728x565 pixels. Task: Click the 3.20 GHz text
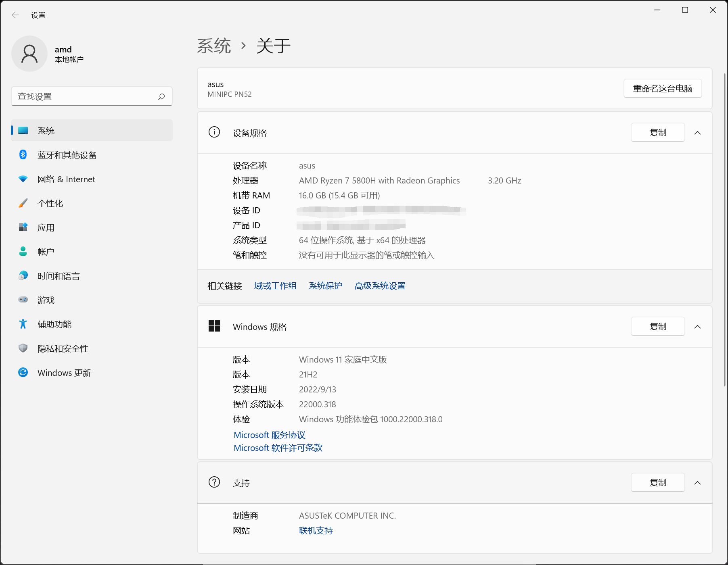point(504,180)
